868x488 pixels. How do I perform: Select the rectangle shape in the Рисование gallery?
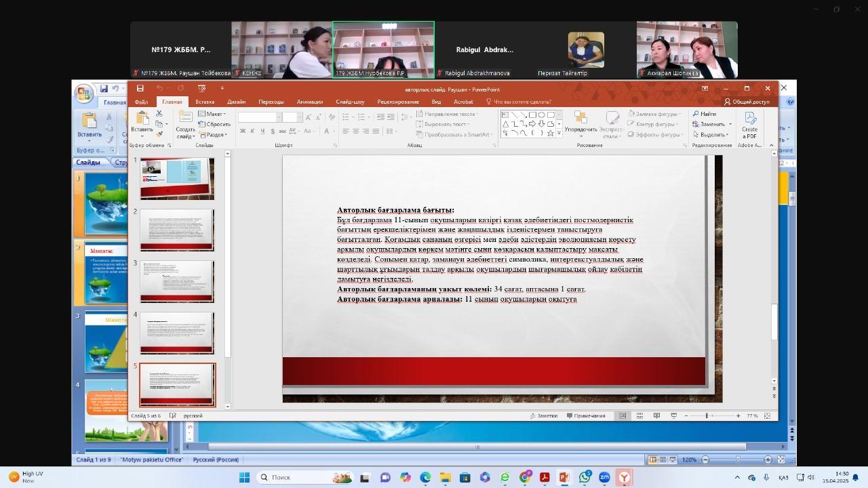pos(532,115)
